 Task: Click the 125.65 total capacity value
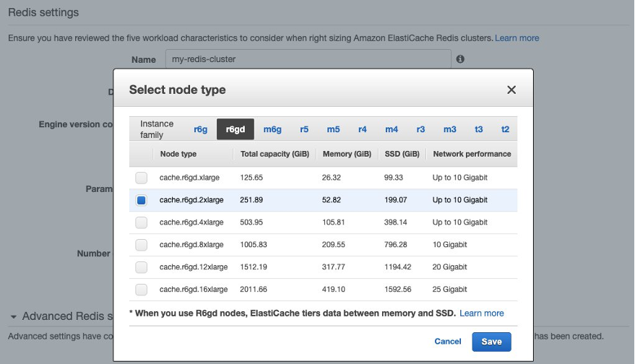[251, 178]
